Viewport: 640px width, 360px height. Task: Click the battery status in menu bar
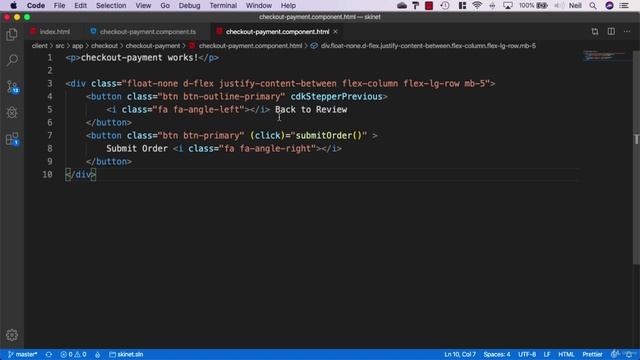[533, 5]
